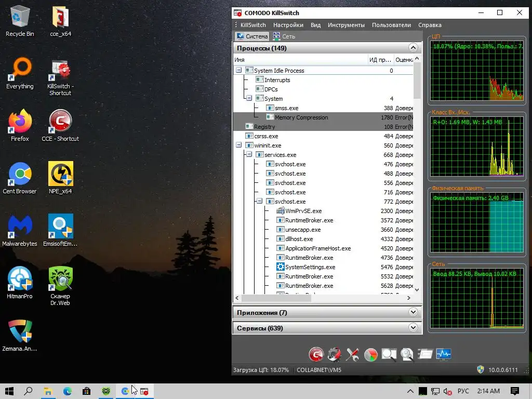Click the process list down scroll arrow

pos(417,290)
